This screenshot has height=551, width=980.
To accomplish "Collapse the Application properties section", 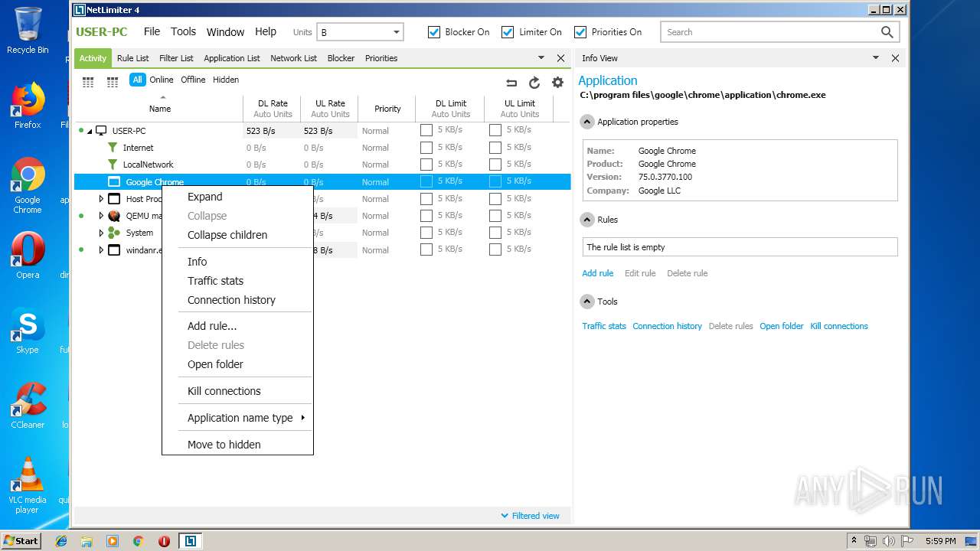I will 587,122.
